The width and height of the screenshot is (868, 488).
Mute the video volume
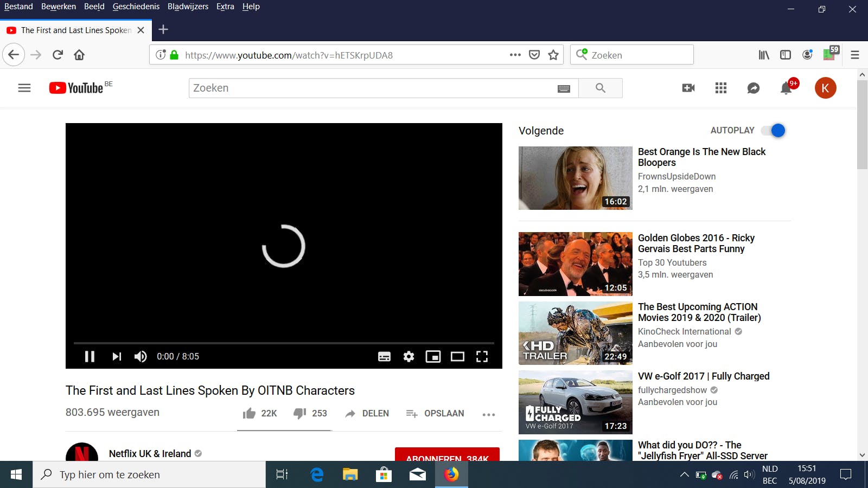coord(141,356)
